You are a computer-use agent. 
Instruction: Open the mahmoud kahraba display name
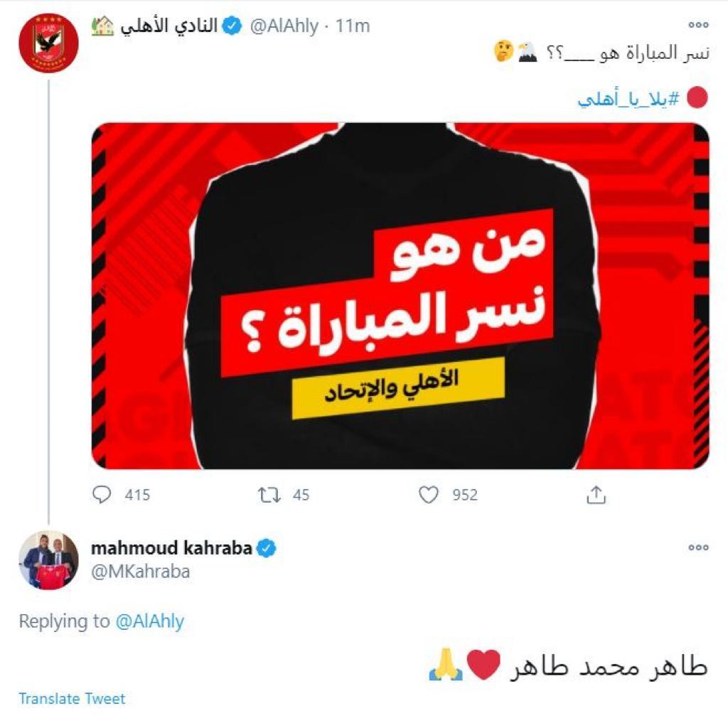pyautogui.click(x=171, y=548)
